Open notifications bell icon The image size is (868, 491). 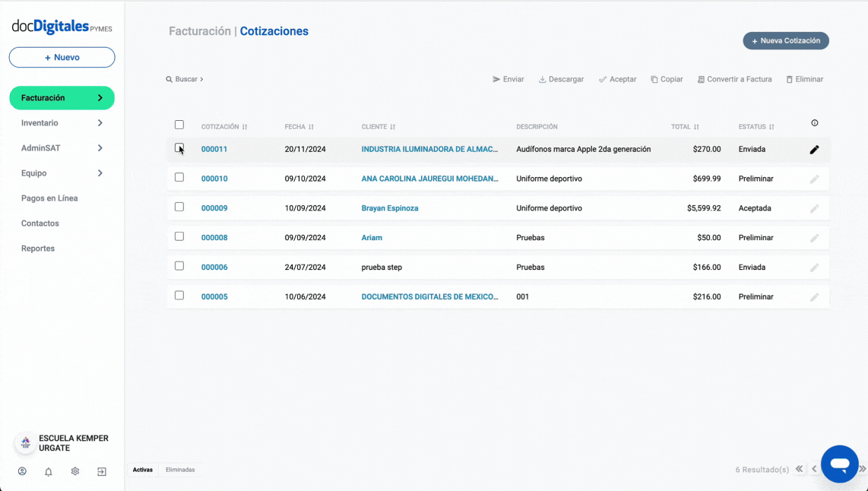[x=49, y=471]
